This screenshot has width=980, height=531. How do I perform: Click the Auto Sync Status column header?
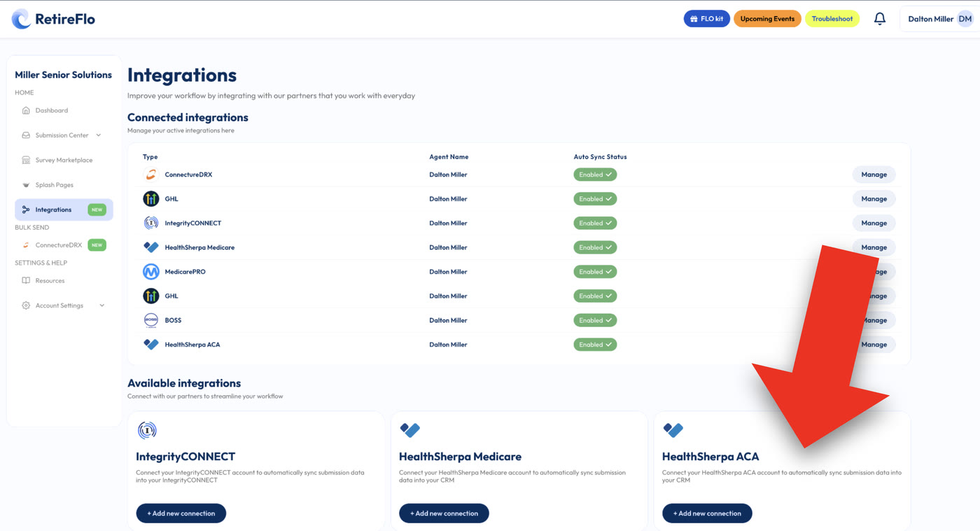[x=600, y=157]
